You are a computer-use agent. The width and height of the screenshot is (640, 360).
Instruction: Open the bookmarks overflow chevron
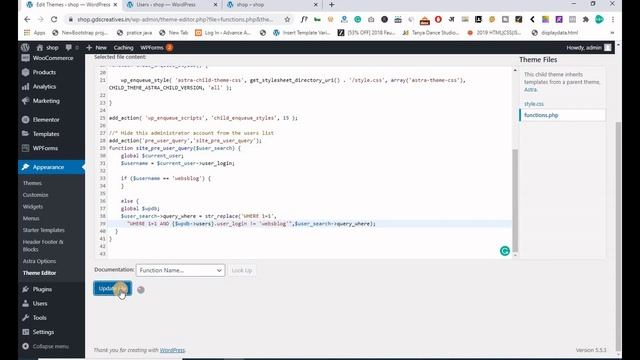coord(612,33)
